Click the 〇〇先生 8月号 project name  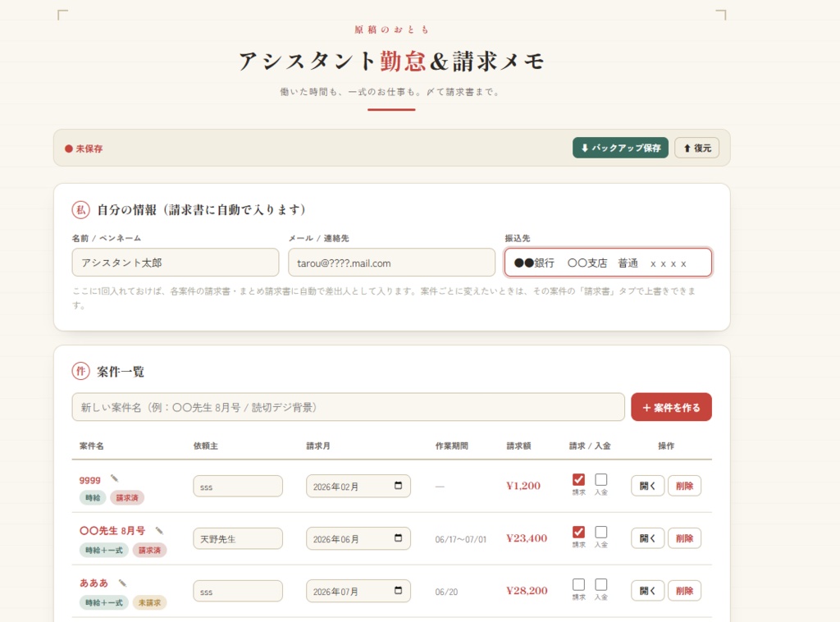(112, 531)
